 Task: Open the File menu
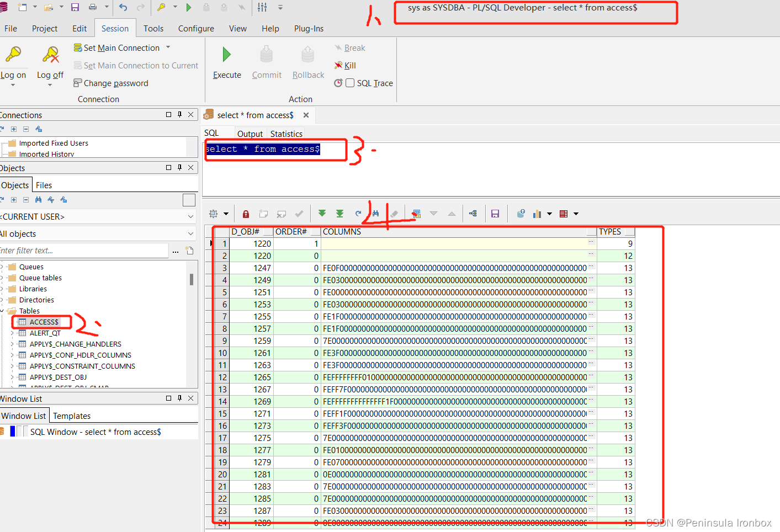(10, 28)
